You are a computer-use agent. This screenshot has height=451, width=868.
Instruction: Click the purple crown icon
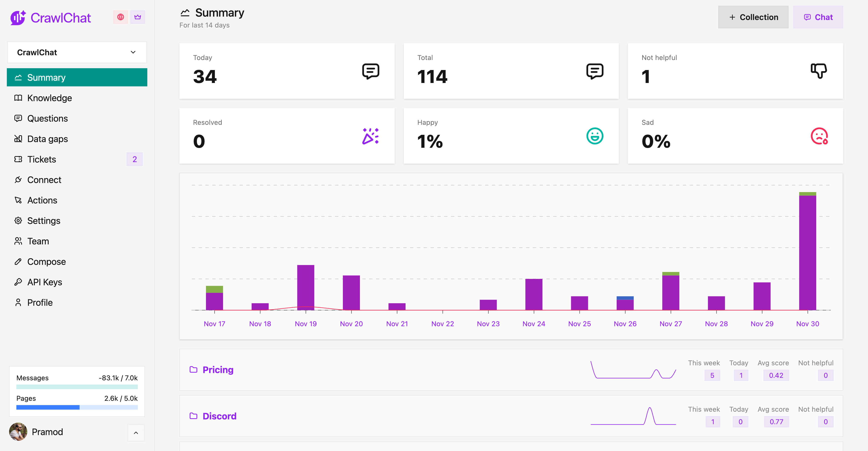(138, 17)
